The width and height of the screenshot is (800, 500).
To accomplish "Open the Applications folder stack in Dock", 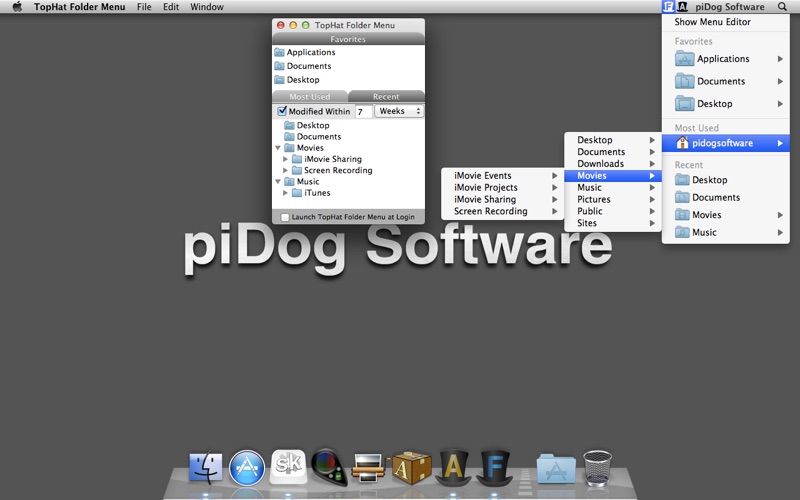I will point(556,468).
